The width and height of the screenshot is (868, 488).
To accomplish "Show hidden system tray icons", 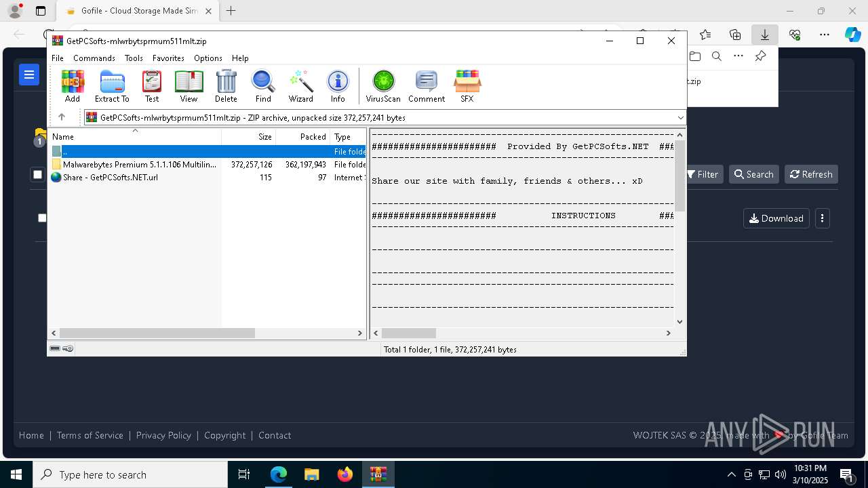I will pos(731,474).
